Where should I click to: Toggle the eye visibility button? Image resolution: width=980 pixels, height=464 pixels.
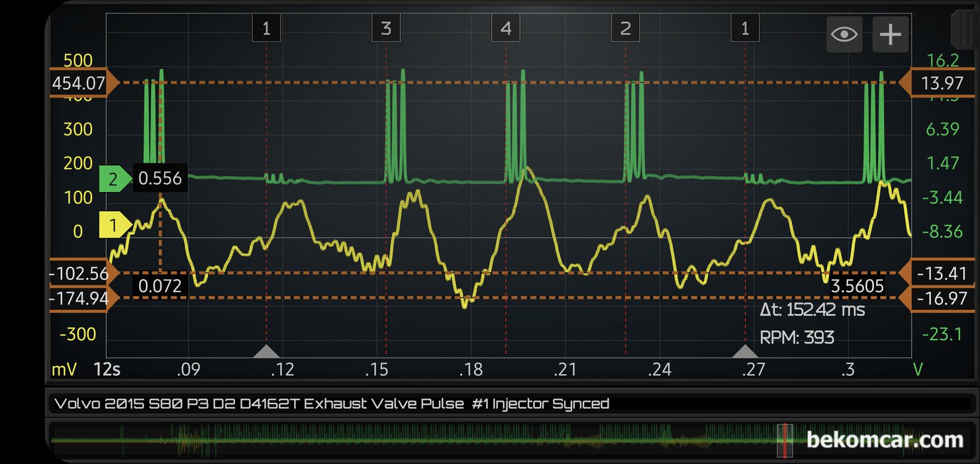(844, 34)
